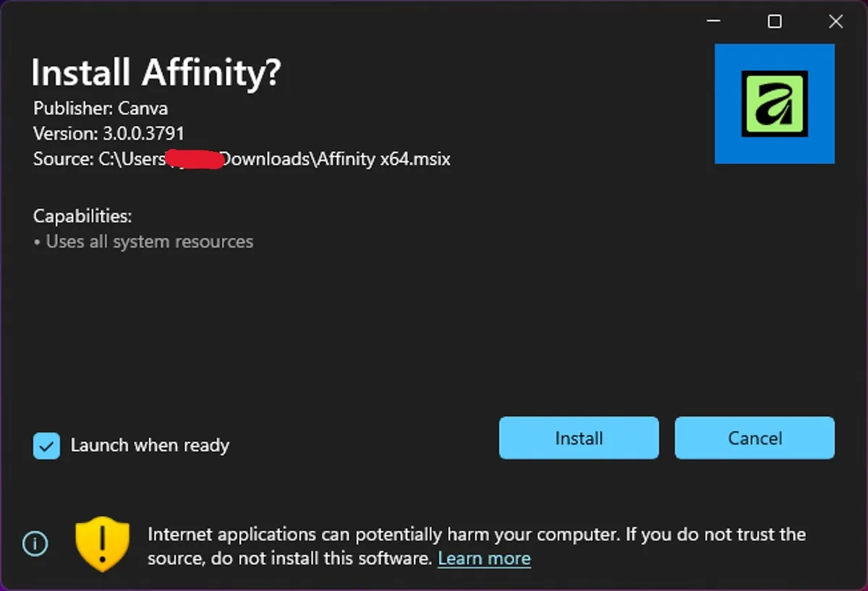This screenshot has width=868, height=591.
Task: Select the letter 'a' logo inside the blue tile
Action: point(774,103)
